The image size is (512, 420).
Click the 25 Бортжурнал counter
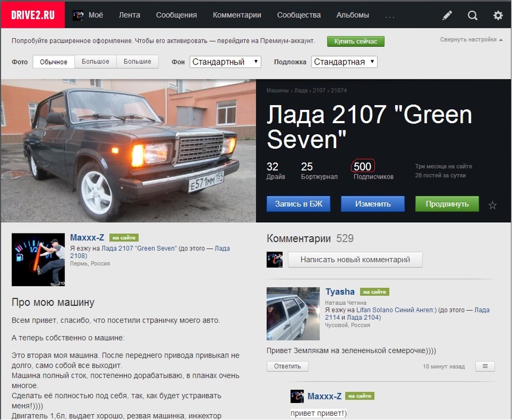[x=319, y=171]
